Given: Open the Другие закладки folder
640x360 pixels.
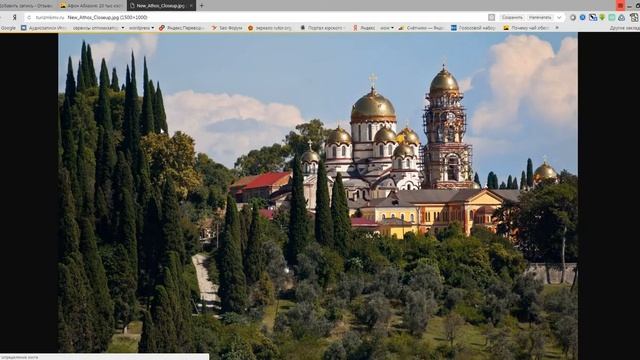Looking at the screenshot, I should pyautogui.click(x=624, y=28).
